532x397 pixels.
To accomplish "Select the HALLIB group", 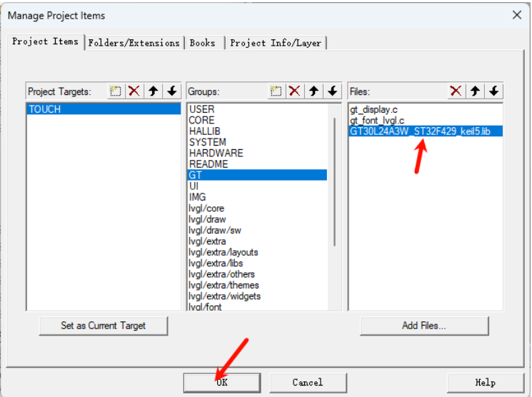I will coord(258,131).
